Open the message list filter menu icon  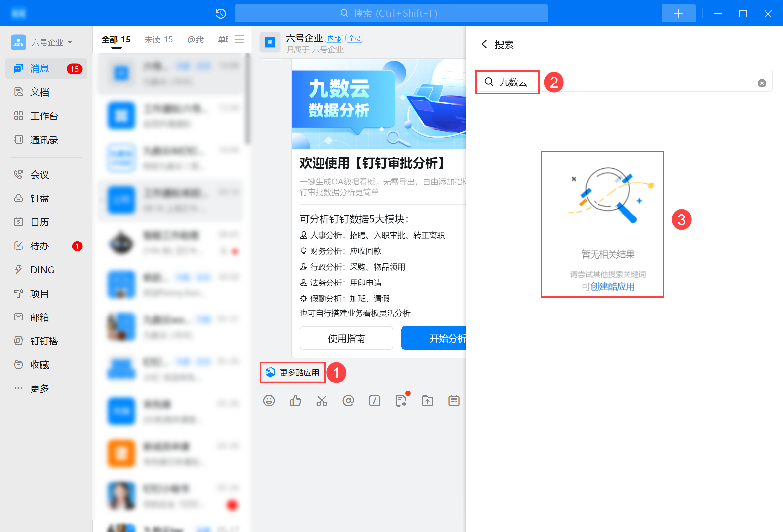[x=239, y=39]
